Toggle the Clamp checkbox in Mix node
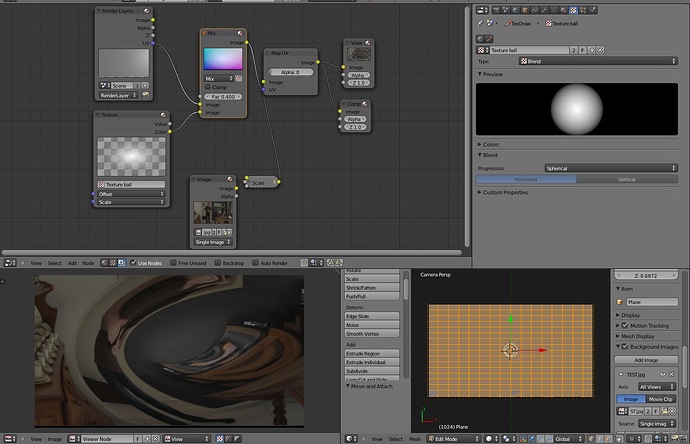The width and height of the screenshot is (690, 444). click(208, 87)
